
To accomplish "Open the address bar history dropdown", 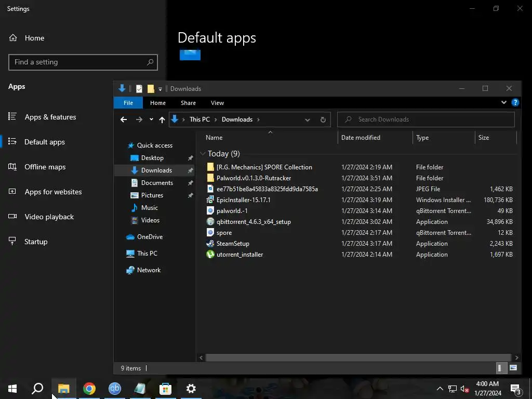I will (308, 120).
